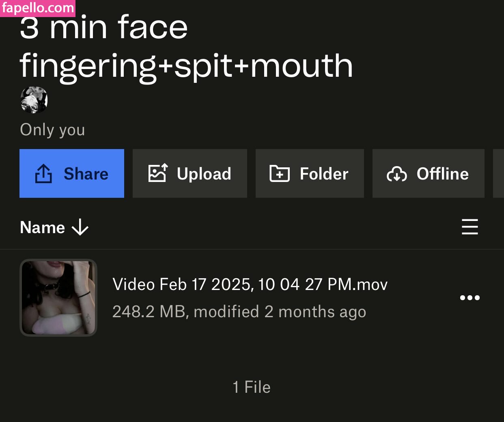Expand the Name sort options

click(x=43, y=227)
